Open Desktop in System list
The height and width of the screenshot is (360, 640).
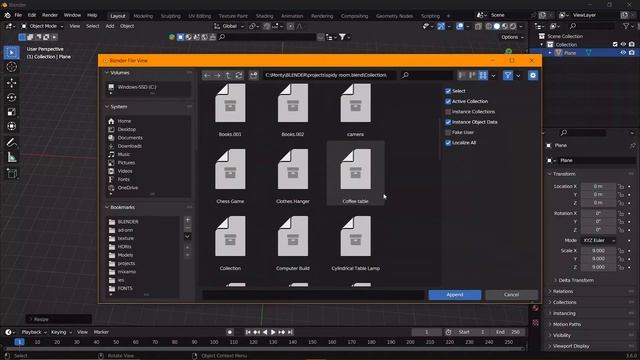point(127,129)
